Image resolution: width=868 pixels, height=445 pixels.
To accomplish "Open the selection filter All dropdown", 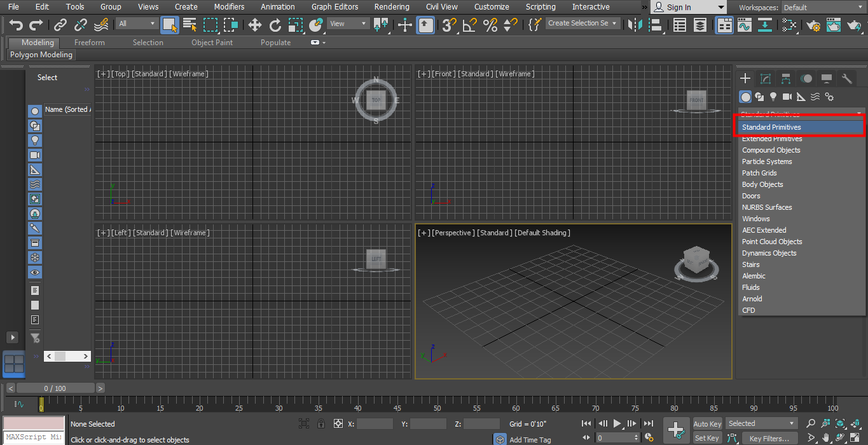I will 136,23.
